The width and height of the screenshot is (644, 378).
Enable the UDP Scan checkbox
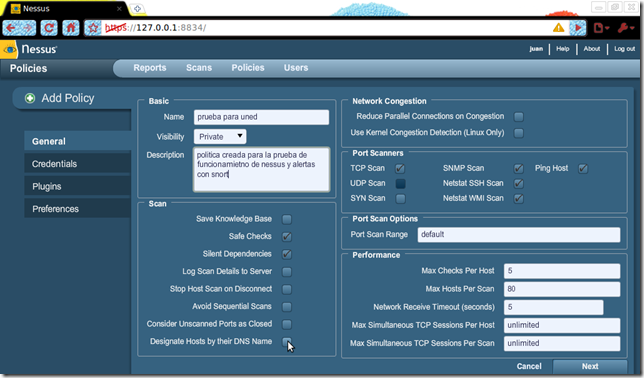tap(400, 184)
